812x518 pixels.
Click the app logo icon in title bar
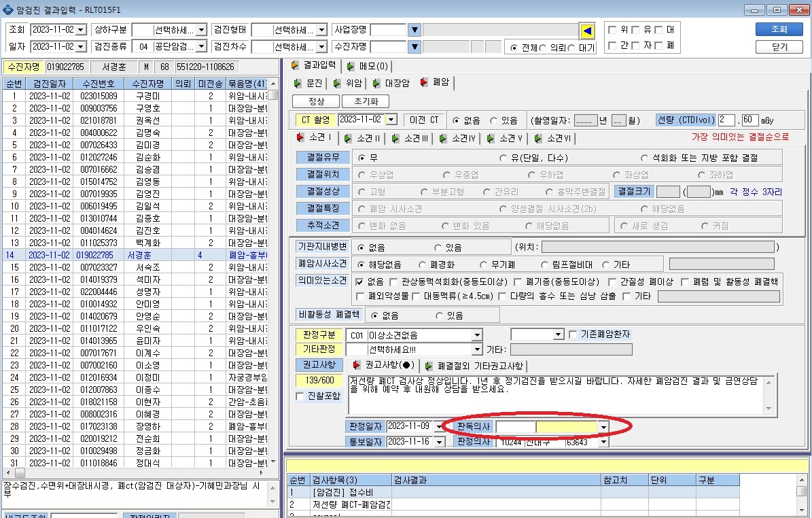point(7,10)
